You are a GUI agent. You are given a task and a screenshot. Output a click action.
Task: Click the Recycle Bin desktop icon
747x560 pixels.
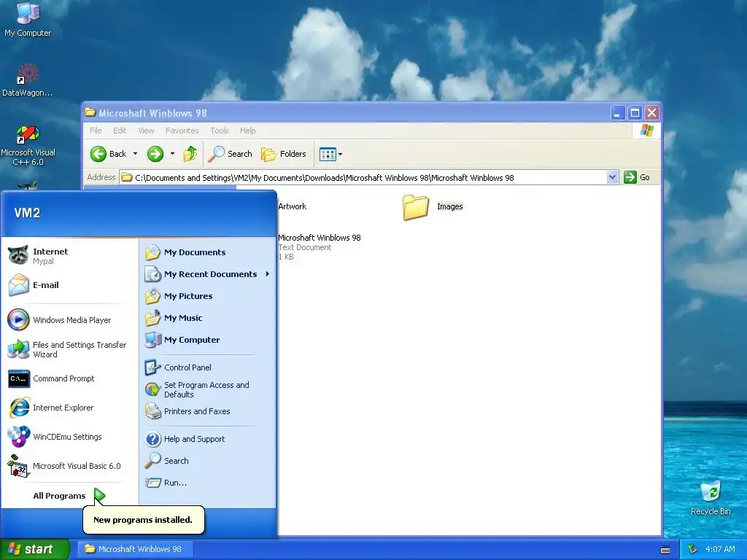tap(711, 498)
